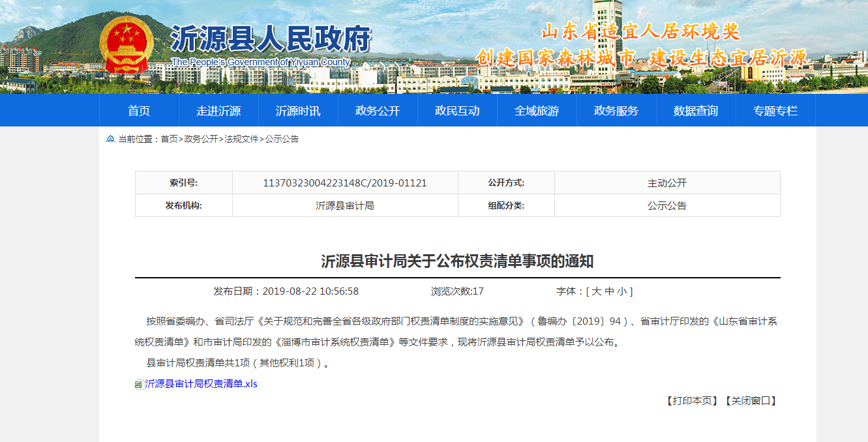868x442 pixels.
Task: Click the 公开方式 table header cell
Action: tap(506, 183)
